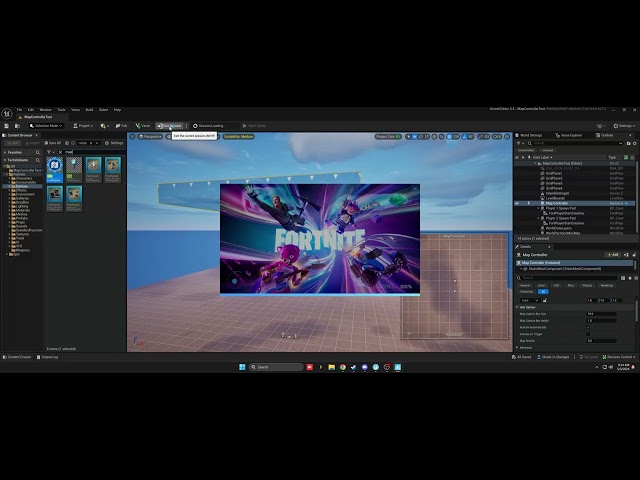
Task: Click the Favorites search icon
Action: 38,152
